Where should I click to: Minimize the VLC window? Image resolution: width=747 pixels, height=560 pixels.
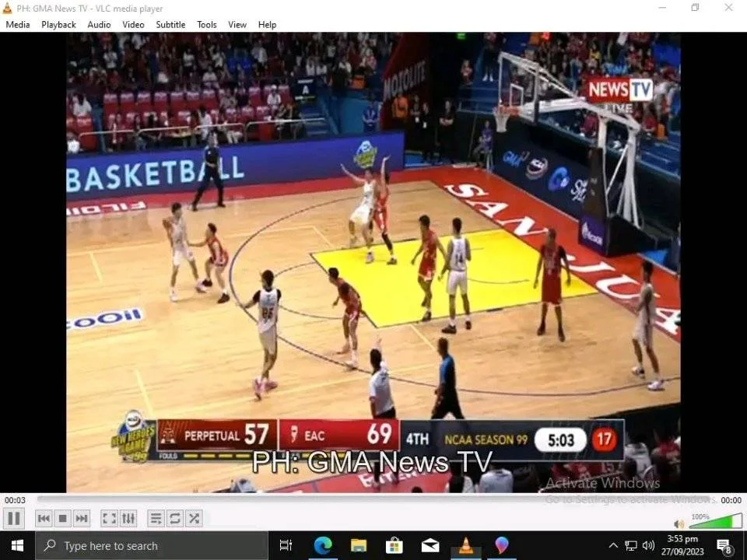tap(663, 8)
